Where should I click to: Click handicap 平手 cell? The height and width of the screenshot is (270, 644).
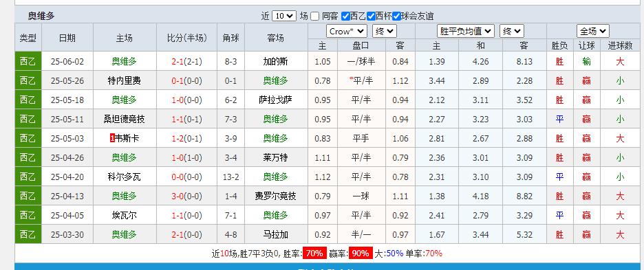[x=361, y=139]
